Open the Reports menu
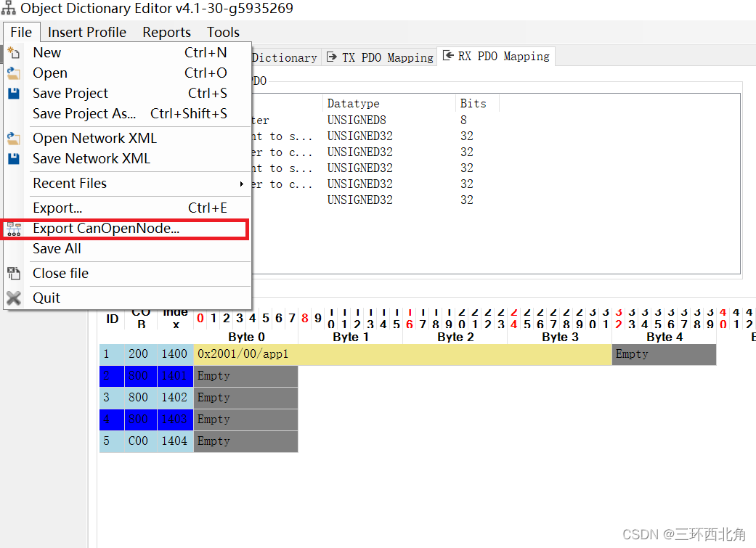756x548 pixels. pyautogui.click(x=166, y=32)
